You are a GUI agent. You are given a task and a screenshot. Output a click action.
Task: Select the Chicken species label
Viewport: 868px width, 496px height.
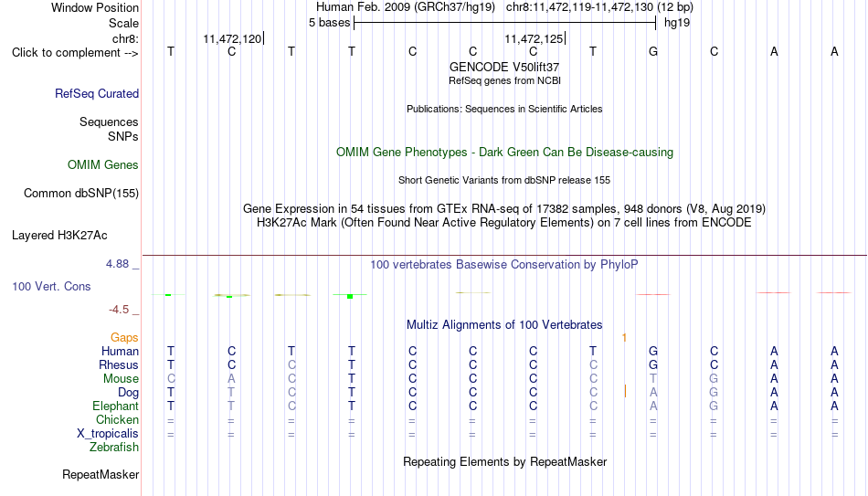coord(117,419)
